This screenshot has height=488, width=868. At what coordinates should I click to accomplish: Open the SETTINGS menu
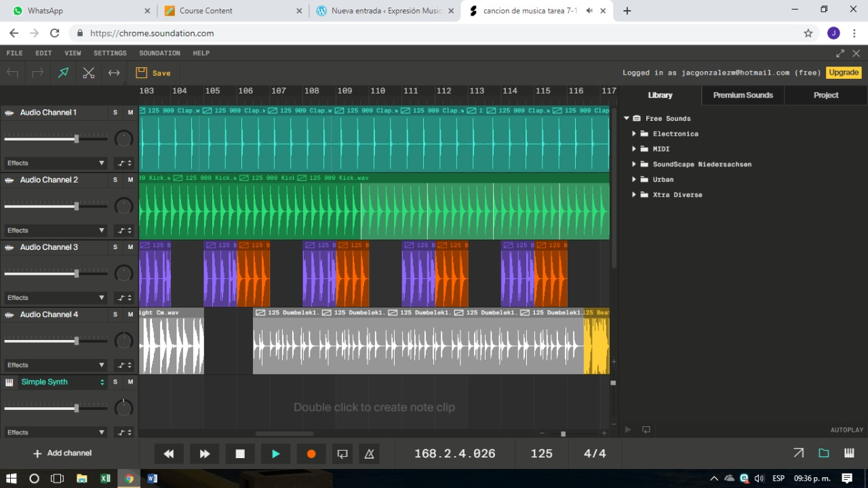(x=110, y=53)
